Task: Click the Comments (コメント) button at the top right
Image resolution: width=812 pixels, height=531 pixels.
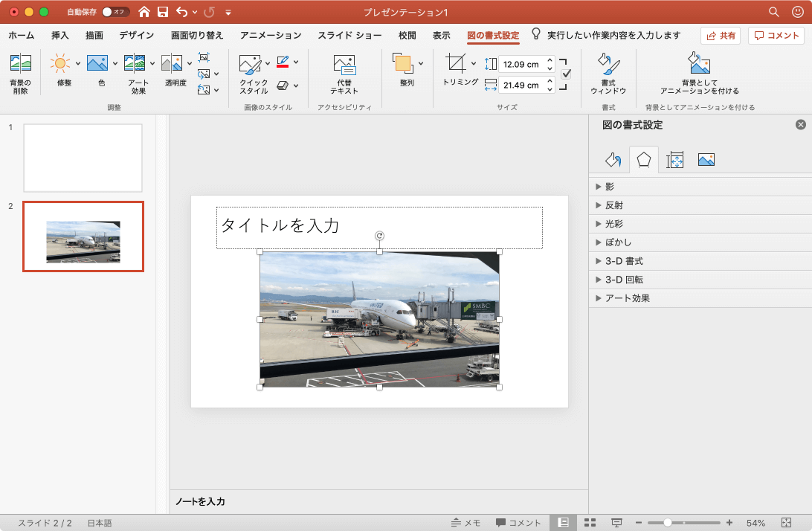Action: coord(776,36)
